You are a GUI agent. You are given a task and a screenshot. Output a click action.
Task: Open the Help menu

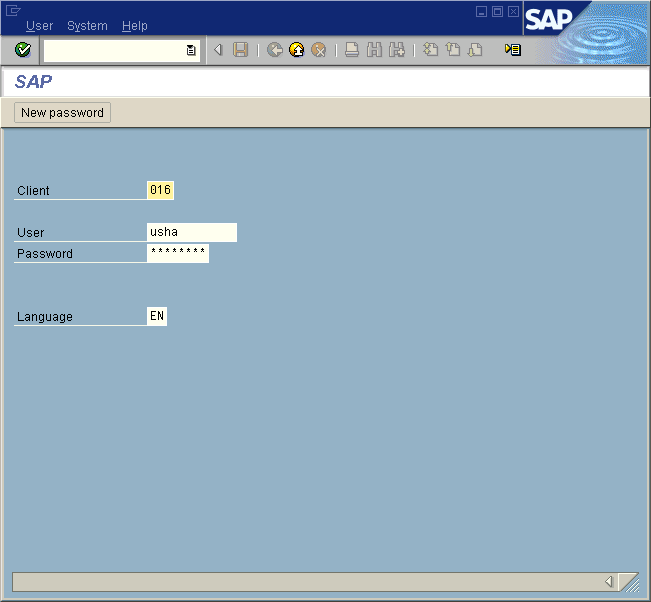(x=135, y=26)
